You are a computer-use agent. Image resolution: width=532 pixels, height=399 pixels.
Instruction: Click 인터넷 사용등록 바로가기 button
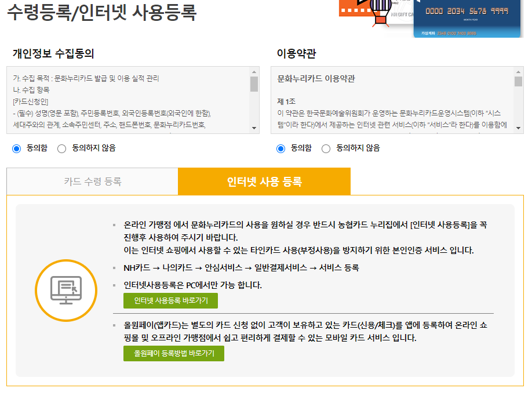pos(170,301)
